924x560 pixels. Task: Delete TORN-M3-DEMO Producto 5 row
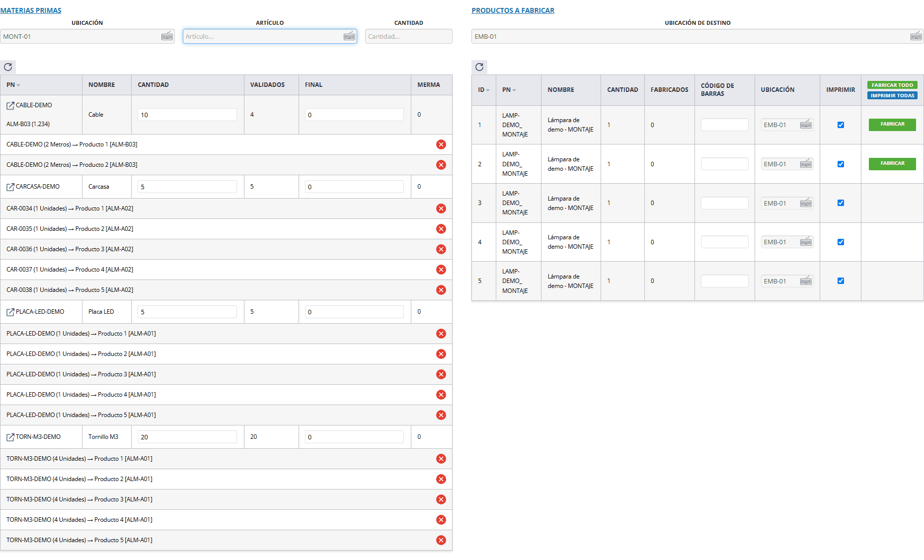tap(441, 540)
